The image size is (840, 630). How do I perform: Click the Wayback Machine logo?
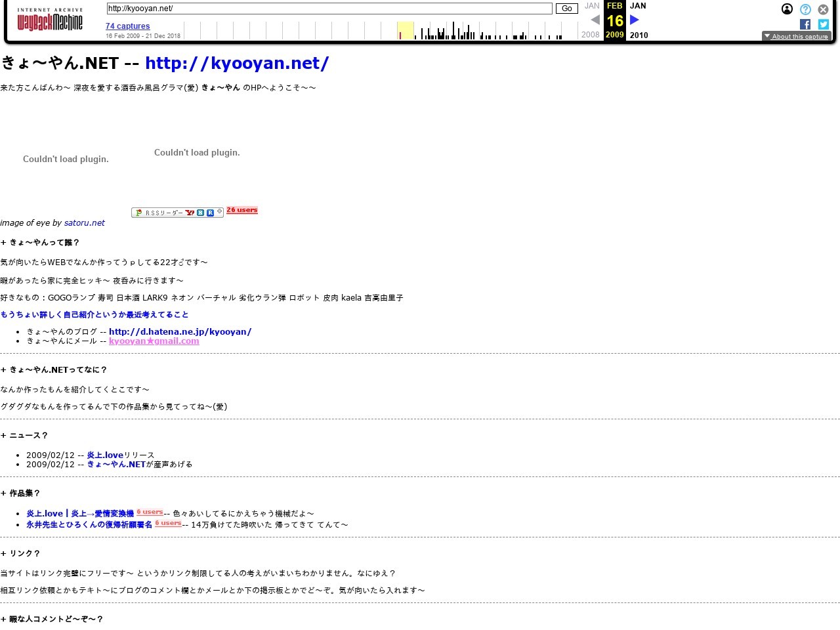point(50,20)
